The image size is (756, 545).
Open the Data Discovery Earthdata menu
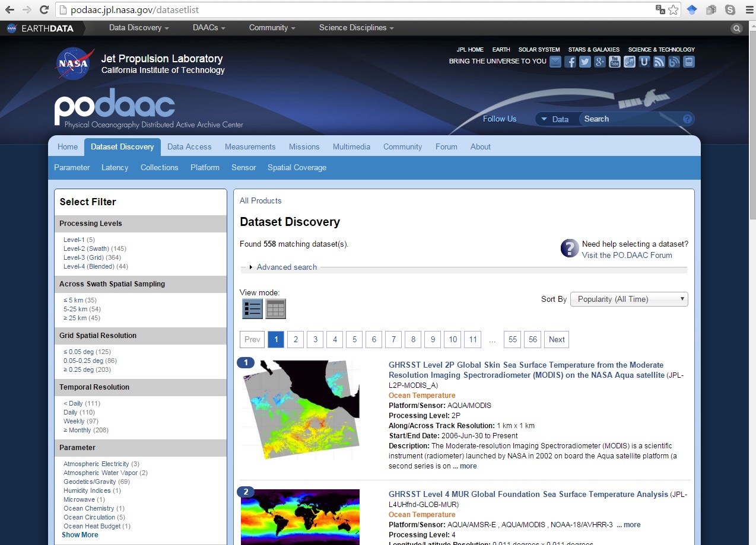[139, 28]
